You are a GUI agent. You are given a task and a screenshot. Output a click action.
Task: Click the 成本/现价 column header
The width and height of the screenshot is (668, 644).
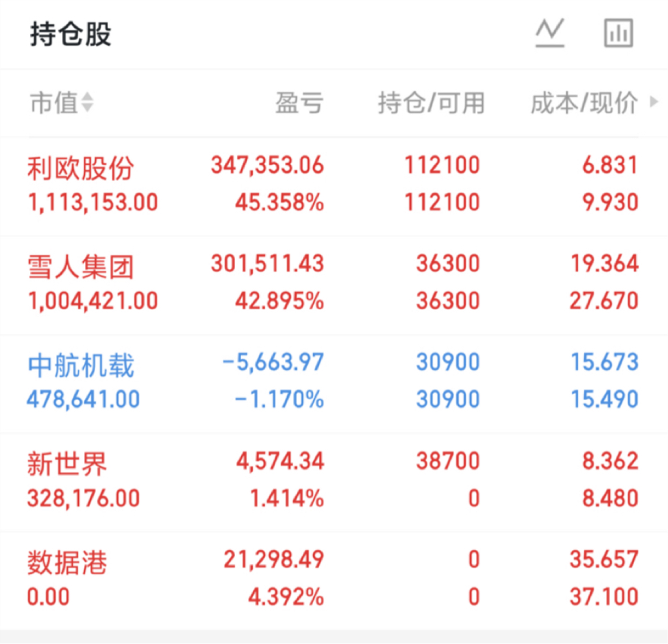point(584,103)
